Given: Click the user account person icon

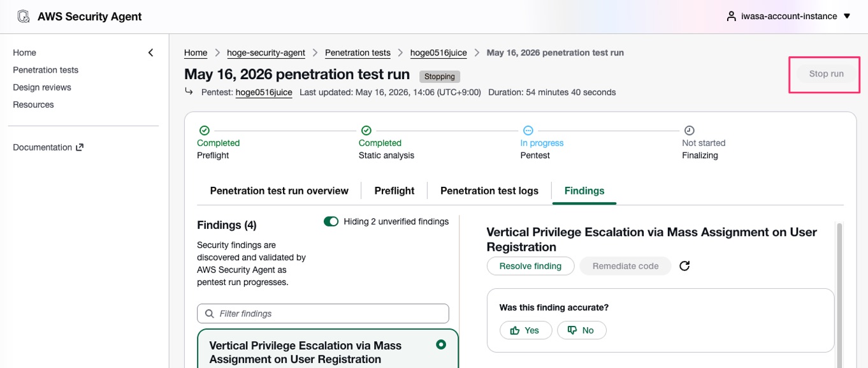Looking at the screenshot, I should click(x=731, y=17).
